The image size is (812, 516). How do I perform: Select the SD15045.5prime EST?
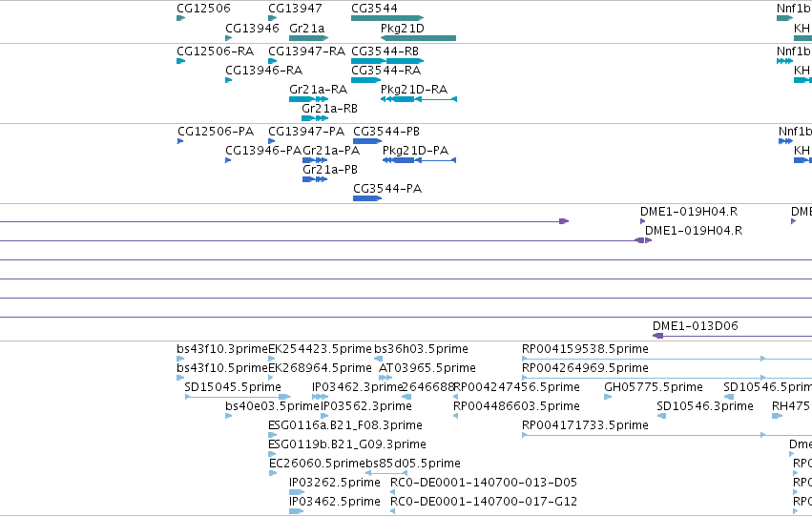238,397
